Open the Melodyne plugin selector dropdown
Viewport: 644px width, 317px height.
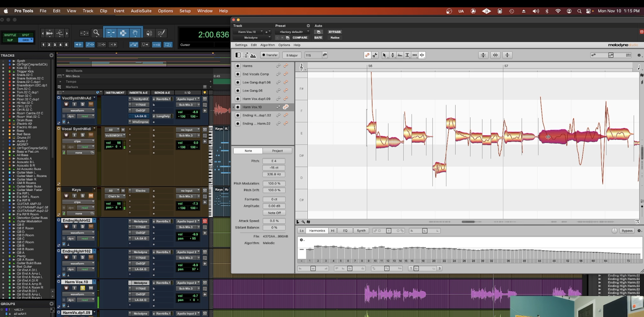pyautogui.click(x=252, y=38)
